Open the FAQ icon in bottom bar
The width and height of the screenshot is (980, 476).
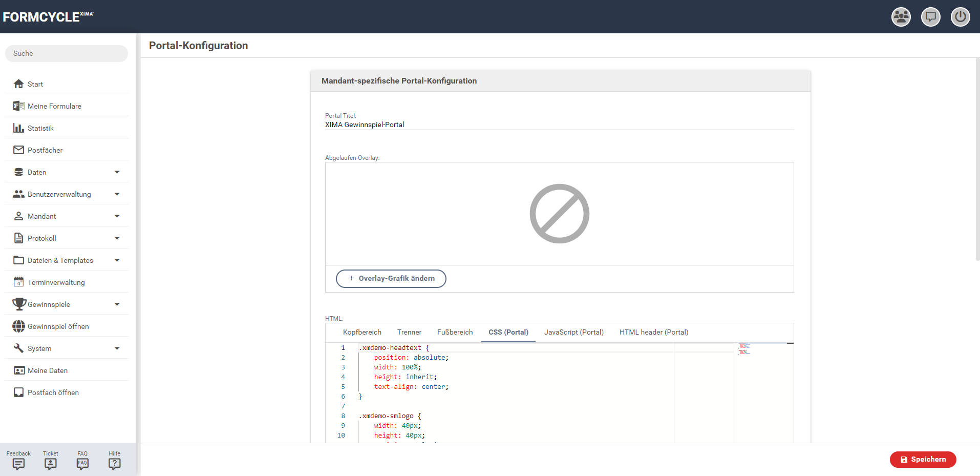pyautogui.click(x=82, y=463)
